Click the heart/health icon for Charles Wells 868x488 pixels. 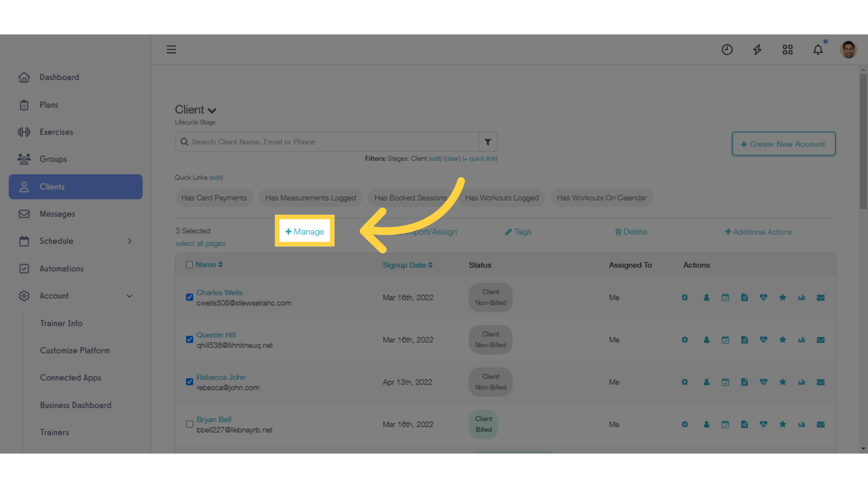pyautogui.click(x=763, y=297)
